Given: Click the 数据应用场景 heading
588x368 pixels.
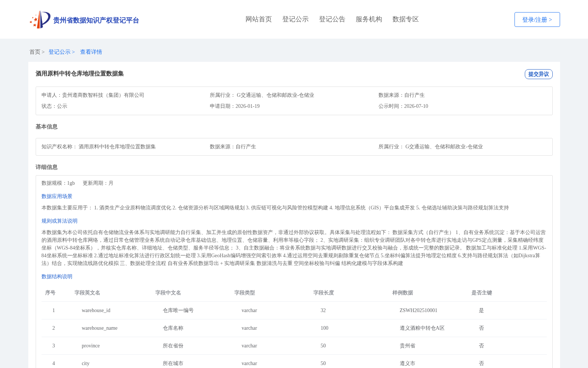Looking at the screenshot, I should (x=57, y=196).
